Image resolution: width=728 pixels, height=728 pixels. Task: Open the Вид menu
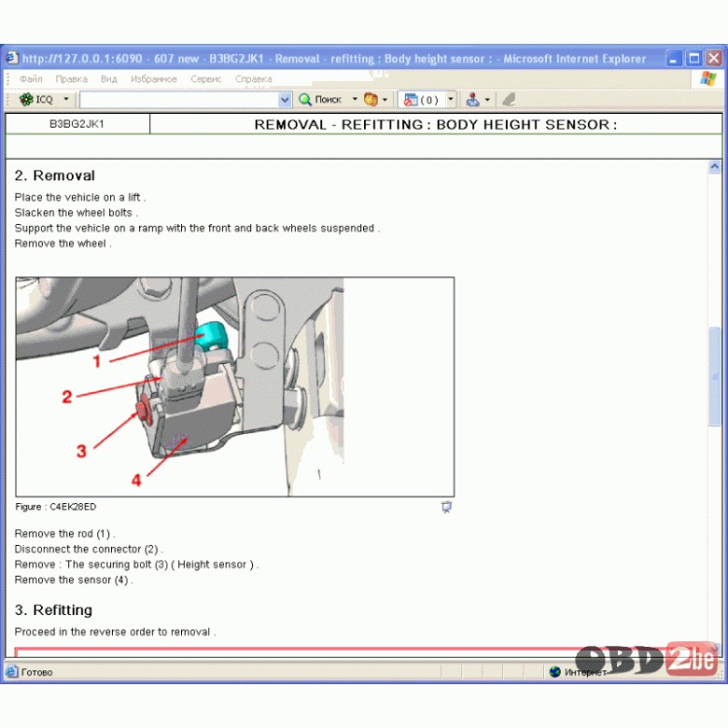pos(109,79)
